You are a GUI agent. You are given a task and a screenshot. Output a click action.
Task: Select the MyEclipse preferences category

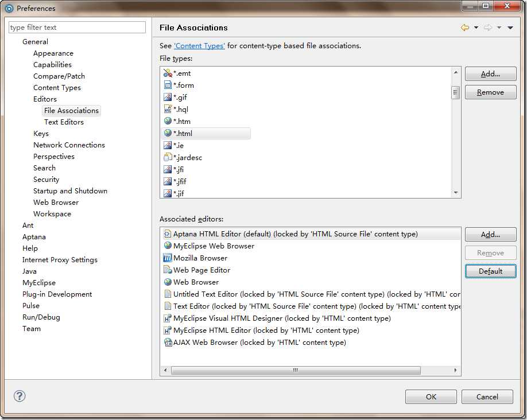[x=39, y=282]
